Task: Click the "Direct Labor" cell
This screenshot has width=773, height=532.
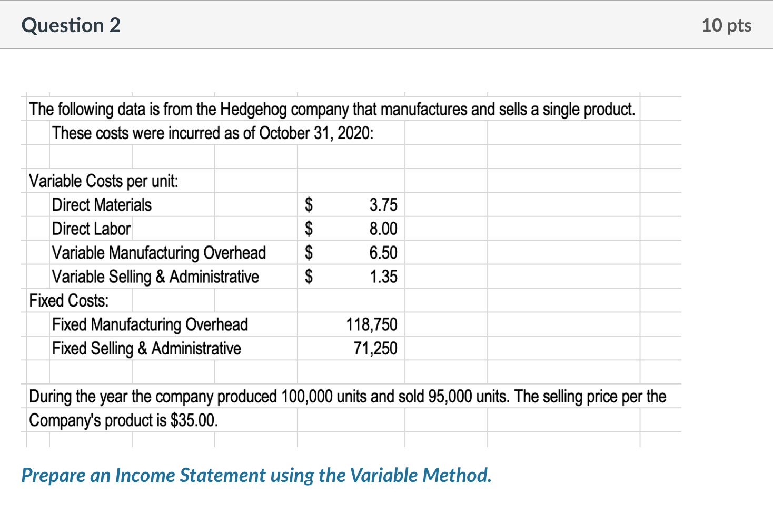Action: [91, 229]
